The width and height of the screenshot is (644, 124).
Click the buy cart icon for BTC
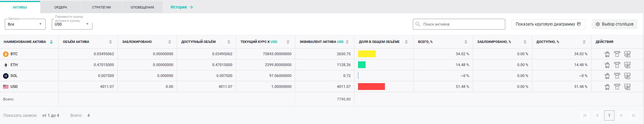(x=607, y=54)
